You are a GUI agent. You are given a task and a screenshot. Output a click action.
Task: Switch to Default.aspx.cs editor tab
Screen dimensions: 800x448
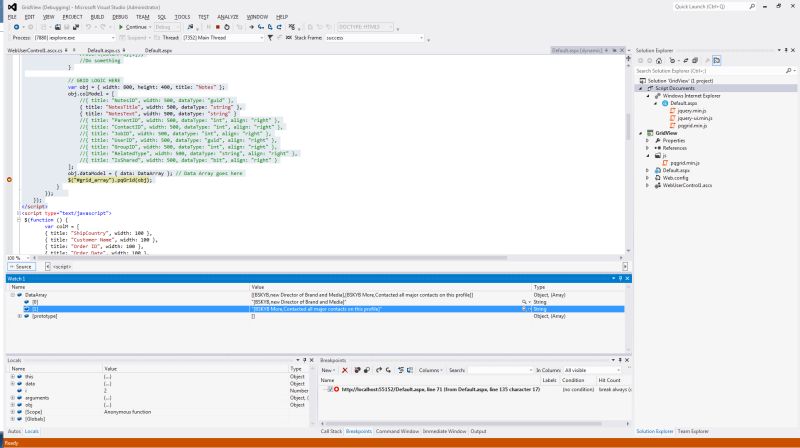(x=104, y=51)
